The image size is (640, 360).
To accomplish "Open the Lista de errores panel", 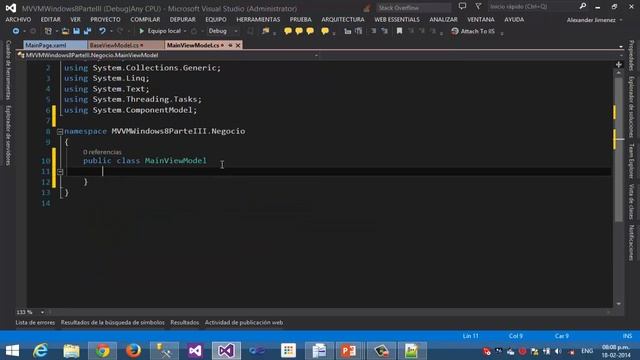I will click(35, 322).
